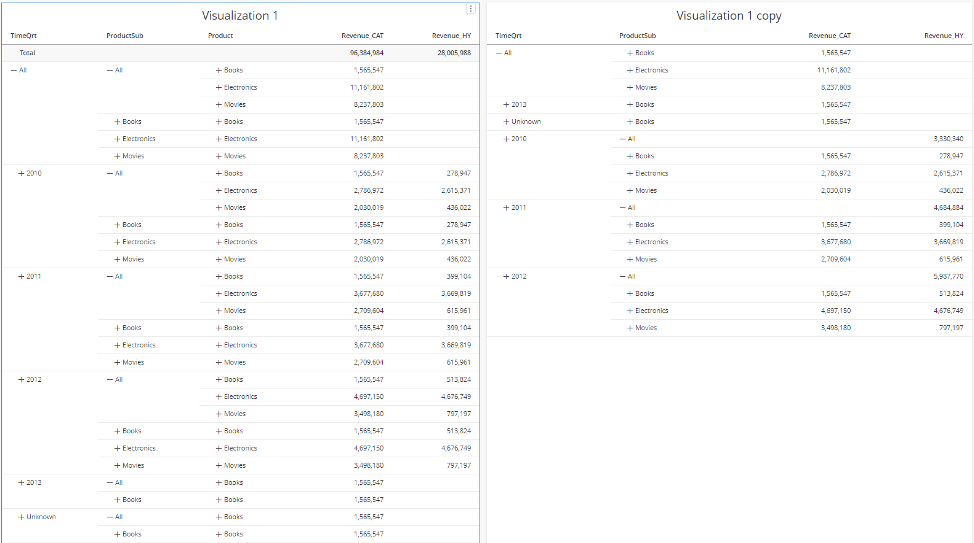Image resolution: width=974 pixels, height=543 pixels.
Task: Click ProductSub header in Visualization 1 copy
Action: click(635, 36)
